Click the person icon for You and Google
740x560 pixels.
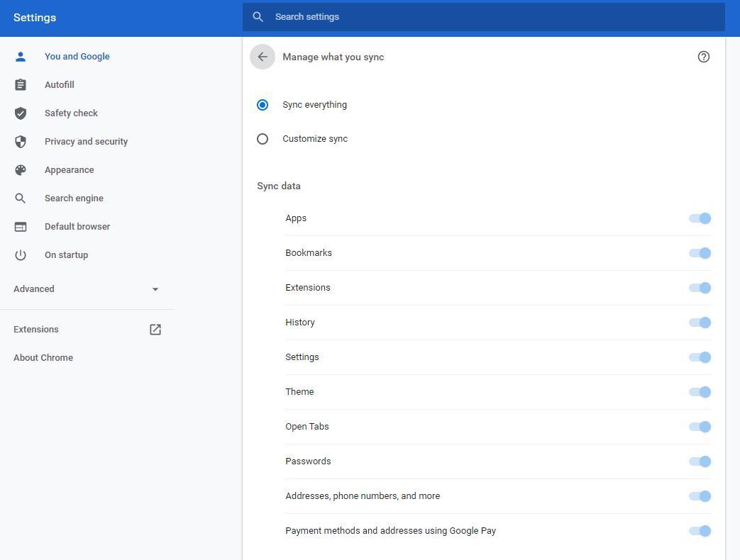coord(21,57)
